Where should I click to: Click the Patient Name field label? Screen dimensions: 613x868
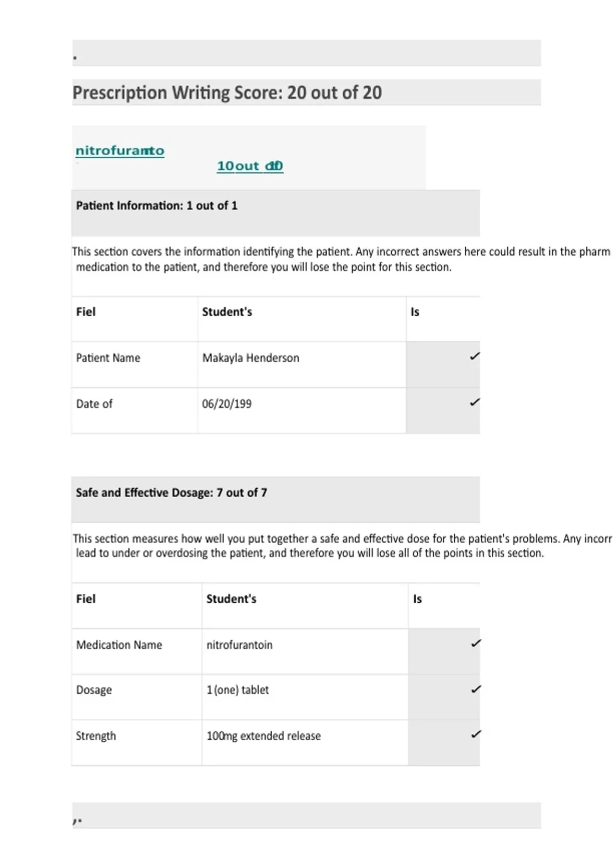(108, 358)
